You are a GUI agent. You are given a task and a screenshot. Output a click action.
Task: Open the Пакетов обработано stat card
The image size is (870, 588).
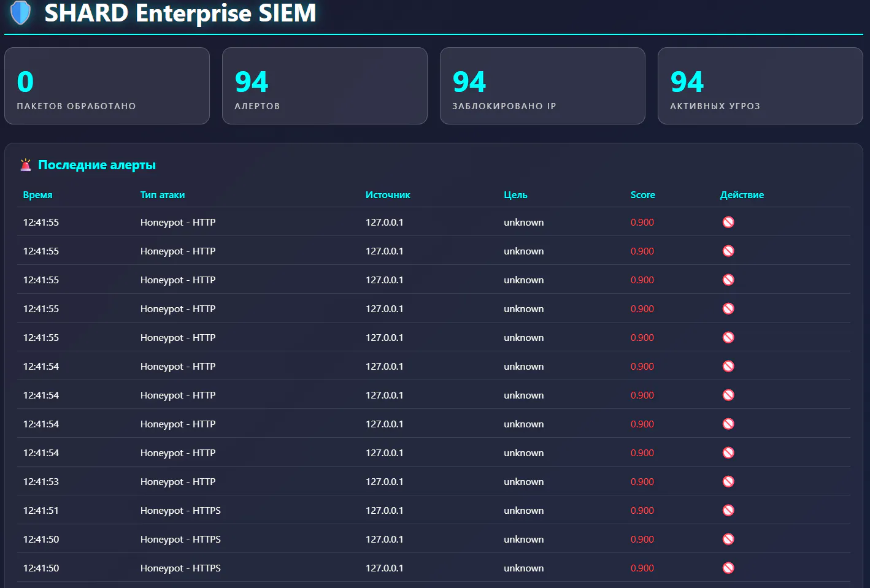[x=107, y=86]
